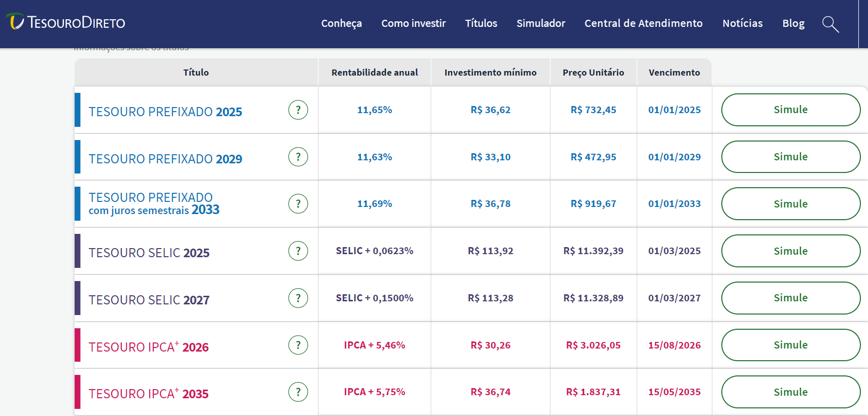Open help icon for Tesouro Selic 2025

[x=298, y=251]
